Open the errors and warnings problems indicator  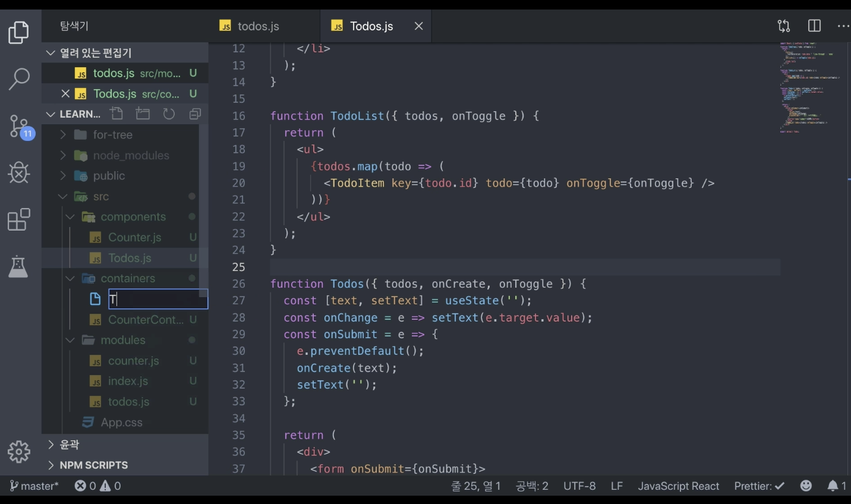[98, 486]
